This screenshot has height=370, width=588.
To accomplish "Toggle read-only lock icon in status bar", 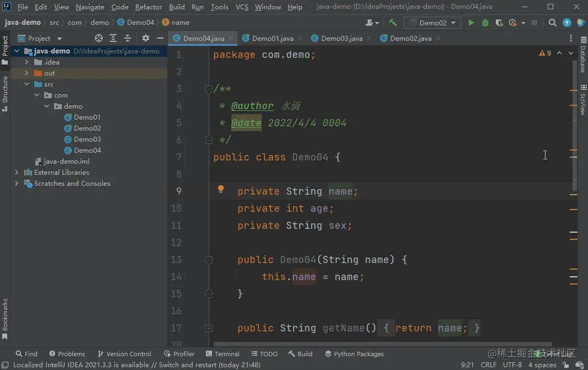I will click(x=565, y=365).
